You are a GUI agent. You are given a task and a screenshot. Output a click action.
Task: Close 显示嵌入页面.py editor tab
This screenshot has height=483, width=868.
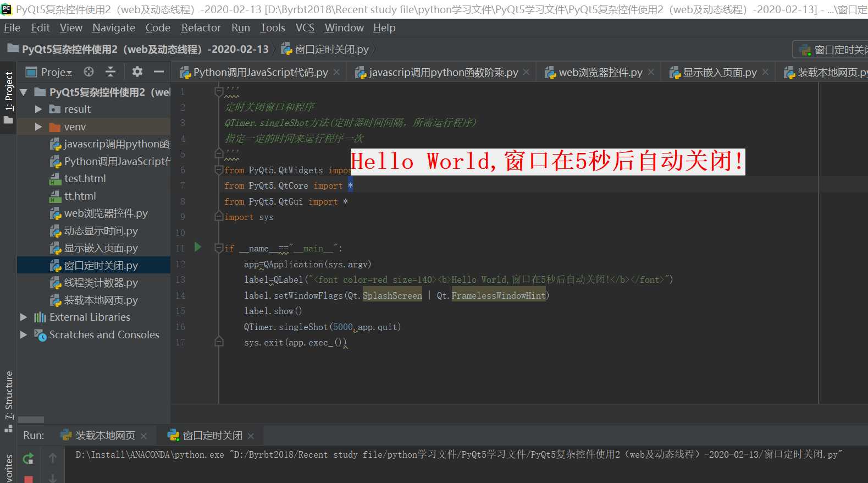point(765,72)
